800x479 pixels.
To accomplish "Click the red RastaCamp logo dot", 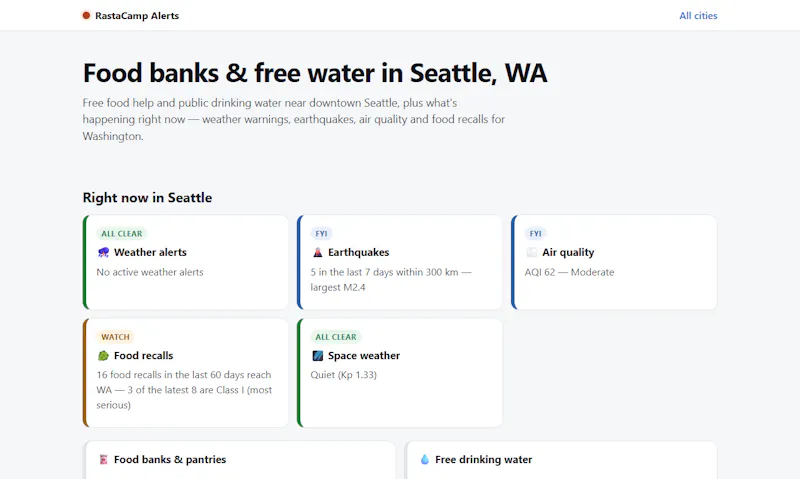I will click(x=86, y=16).
